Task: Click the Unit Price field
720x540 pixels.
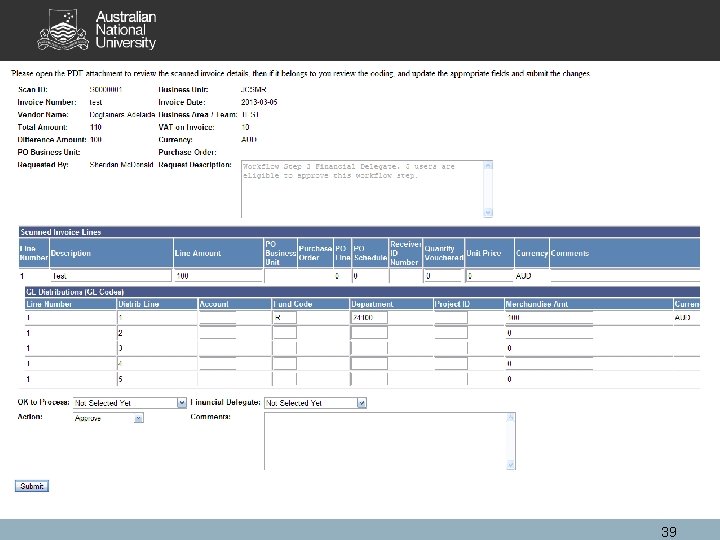Action: pos(489,276)
